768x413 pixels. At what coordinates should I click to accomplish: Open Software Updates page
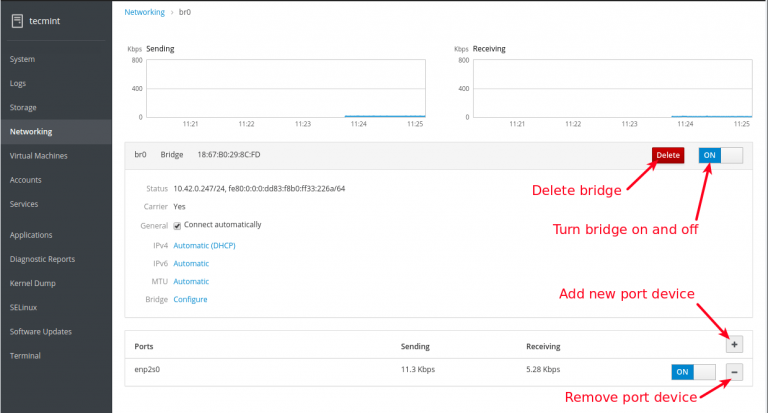pyautogui.click(x=40, y=331)
